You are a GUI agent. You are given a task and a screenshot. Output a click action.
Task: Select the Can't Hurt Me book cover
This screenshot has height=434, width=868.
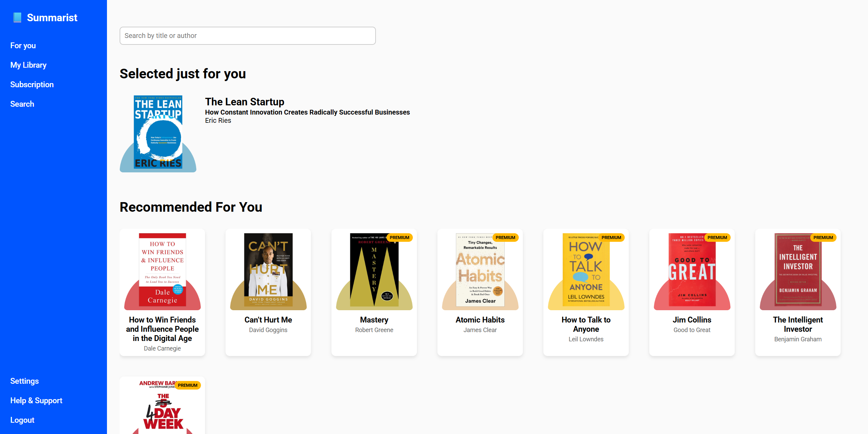pos(268,270)
